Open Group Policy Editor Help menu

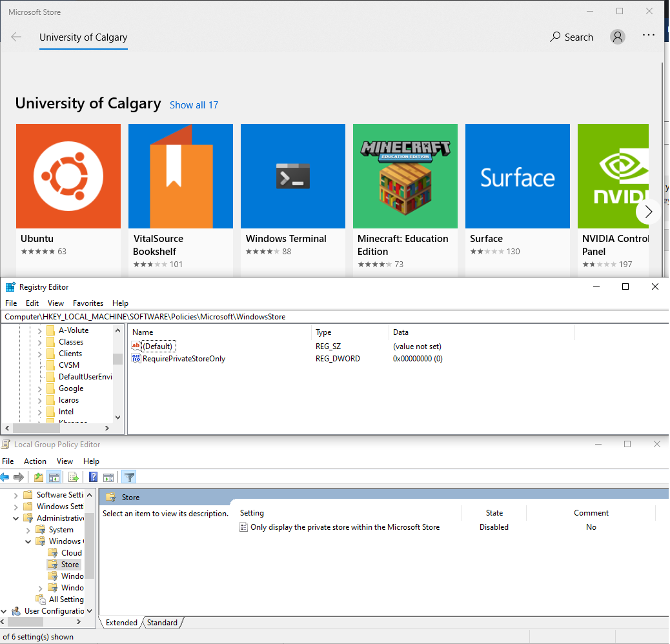click(91, 461)
